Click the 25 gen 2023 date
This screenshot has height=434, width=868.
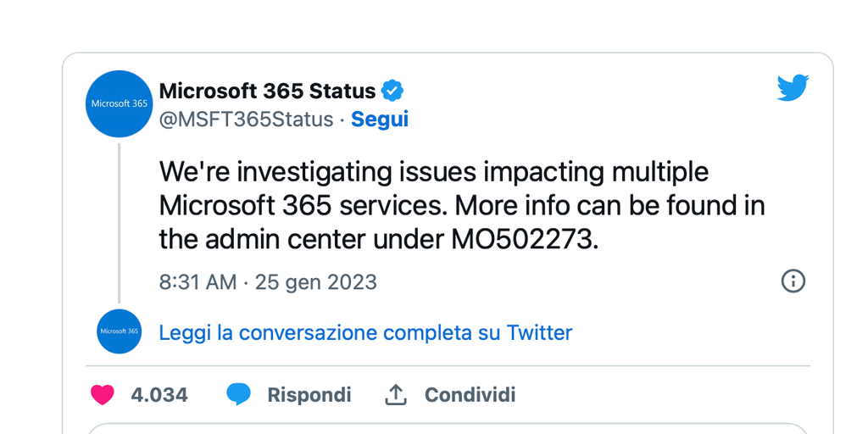coord(316,282)
